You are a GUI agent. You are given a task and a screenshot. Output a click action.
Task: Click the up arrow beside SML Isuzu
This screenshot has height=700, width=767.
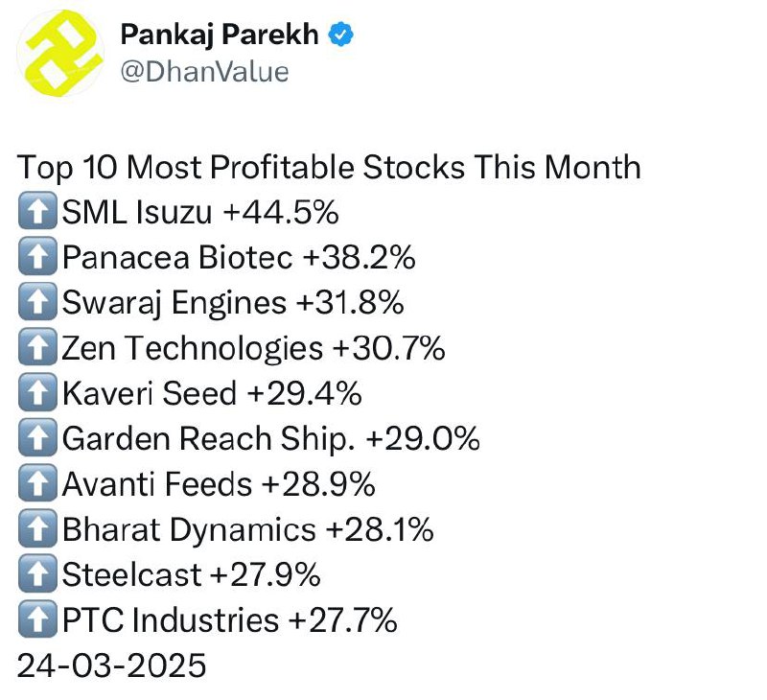pyautogui.click(x=37, y=211)
